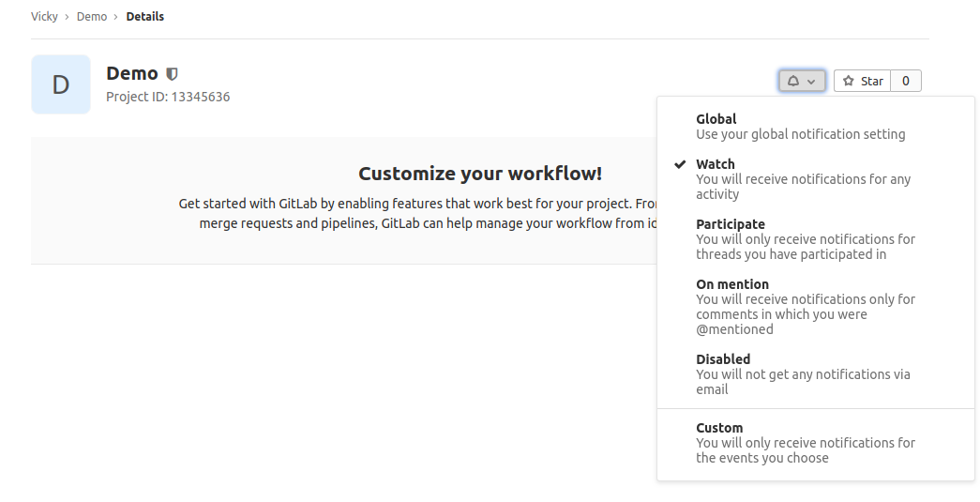980x502 pixels.
Task: Pick the Disabled notification option
Action: click(803, 373)
